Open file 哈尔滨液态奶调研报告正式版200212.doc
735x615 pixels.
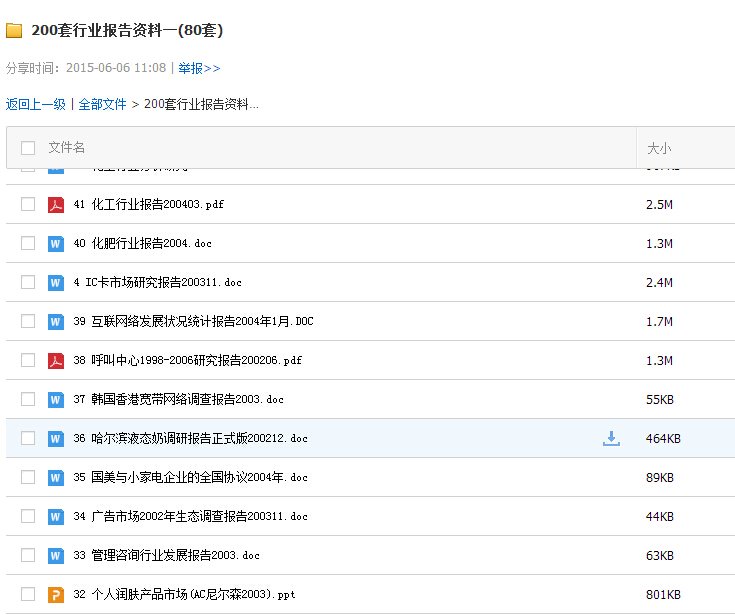(199, 438)
